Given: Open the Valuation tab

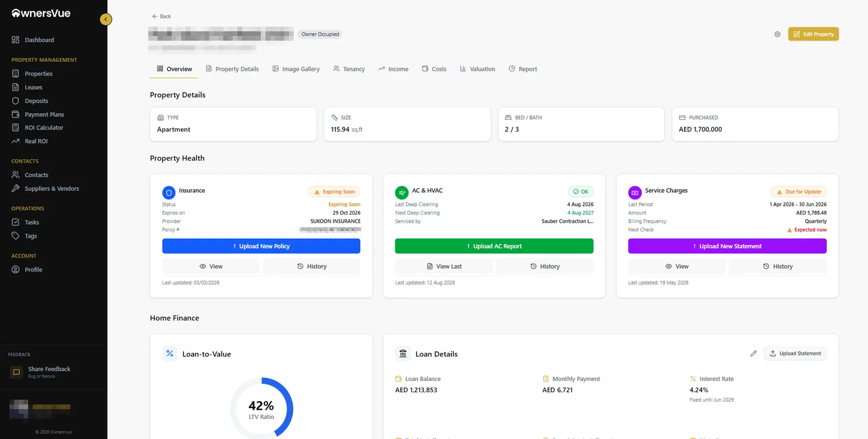Looking at the screenshot, I should coord(477,69).
